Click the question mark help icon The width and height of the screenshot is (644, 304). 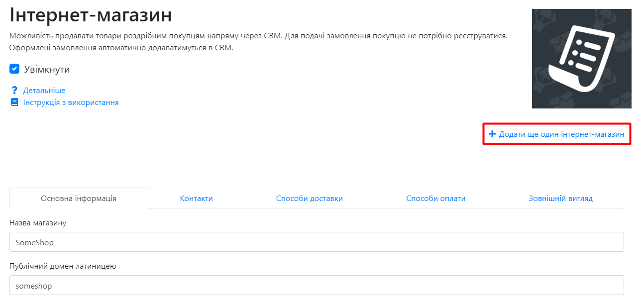coord(14,91)
